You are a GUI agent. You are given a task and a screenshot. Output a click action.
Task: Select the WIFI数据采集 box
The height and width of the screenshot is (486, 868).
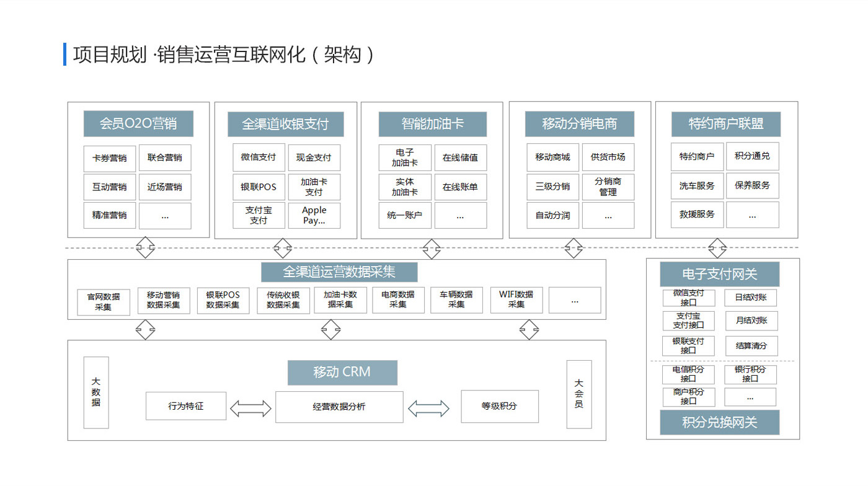(516, 300)
